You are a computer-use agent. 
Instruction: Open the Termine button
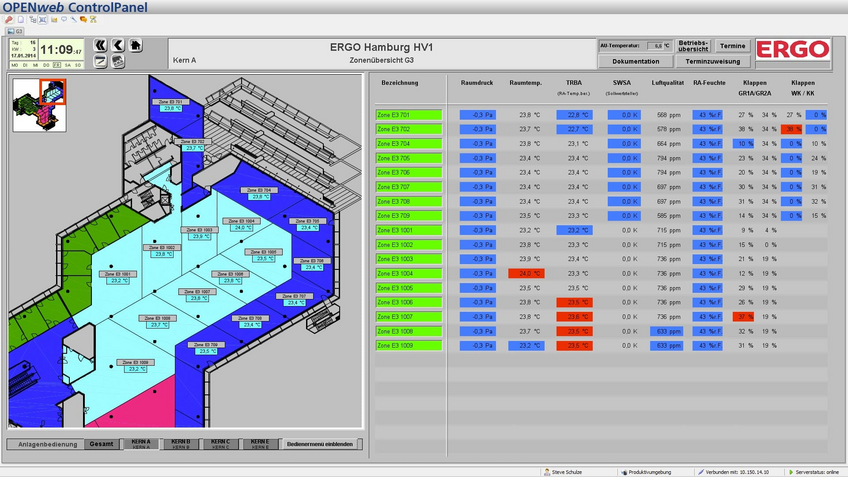[732, 46]
